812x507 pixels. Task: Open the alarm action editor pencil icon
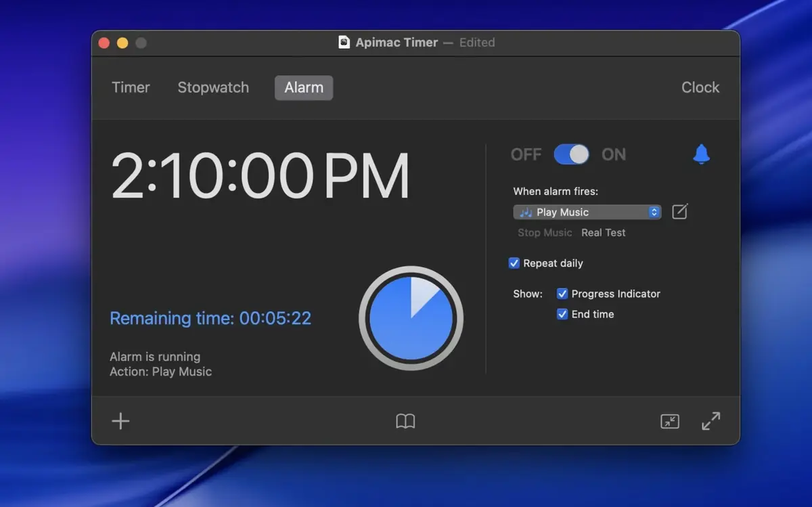679,211
